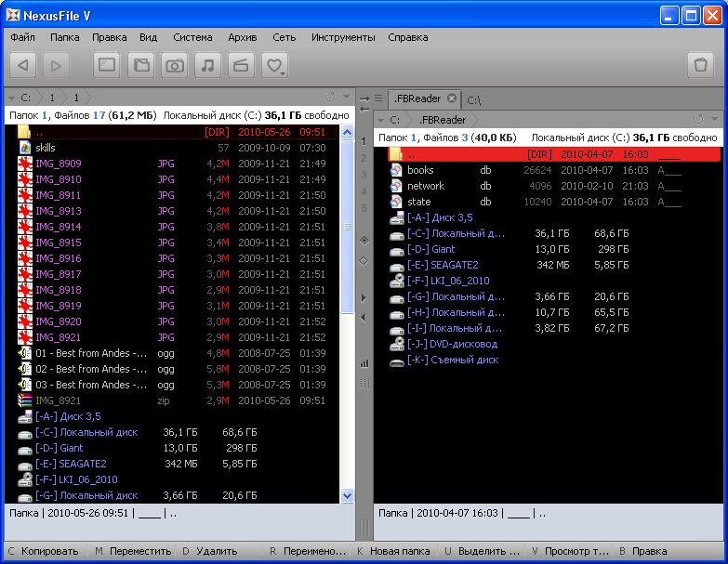Expand the right panel path history dropdown
The width and height of the screenshot is (728, 564).
coord(714,120)
